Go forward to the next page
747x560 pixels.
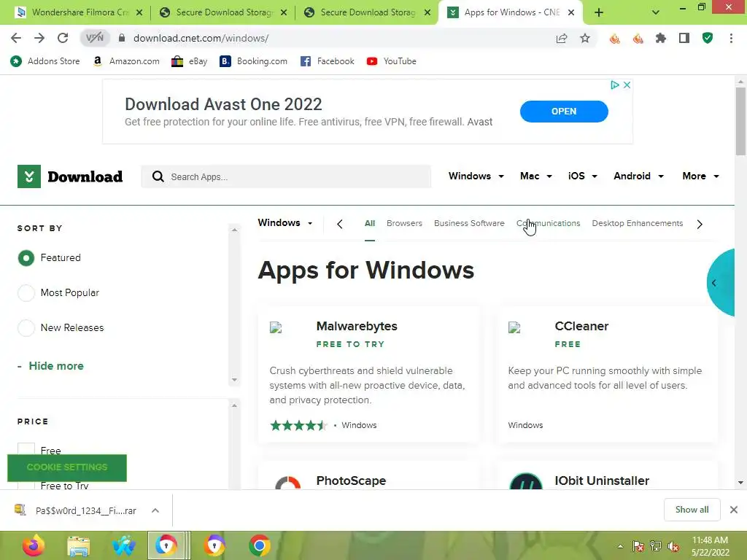pyautogui.click(x=39, y=38)
